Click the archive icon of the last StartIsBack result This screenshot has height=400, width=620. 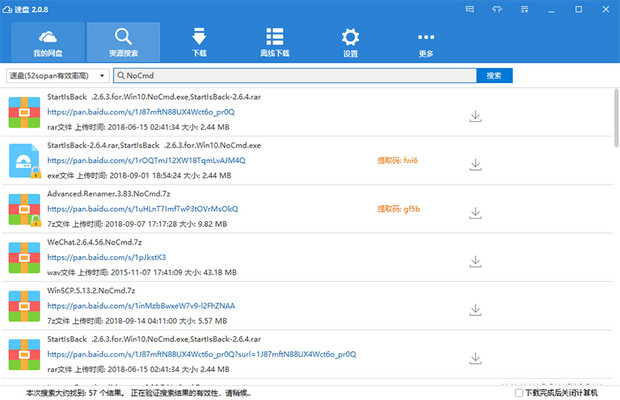(25, 355)
